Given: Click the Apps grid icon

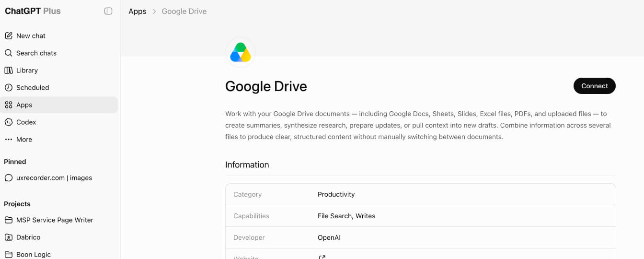Looking at the screenshot, I should tap(9, 105).
